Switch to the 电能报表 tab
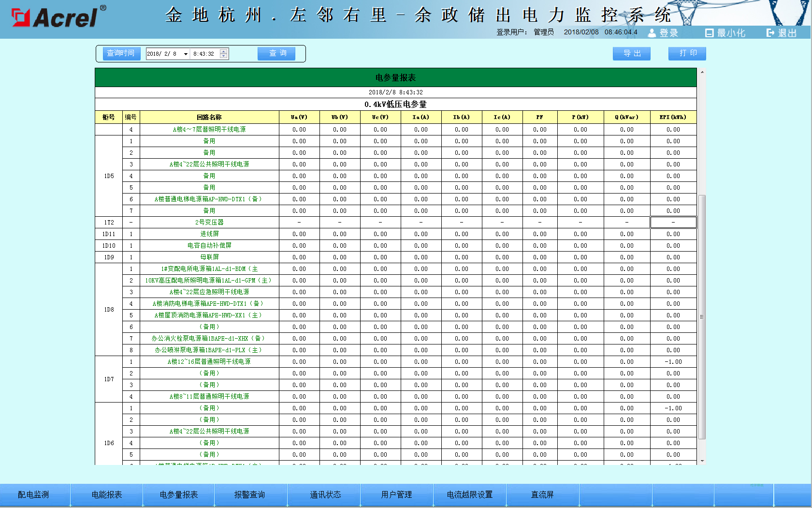The image size is (812, 508). [x=107, y=494]
